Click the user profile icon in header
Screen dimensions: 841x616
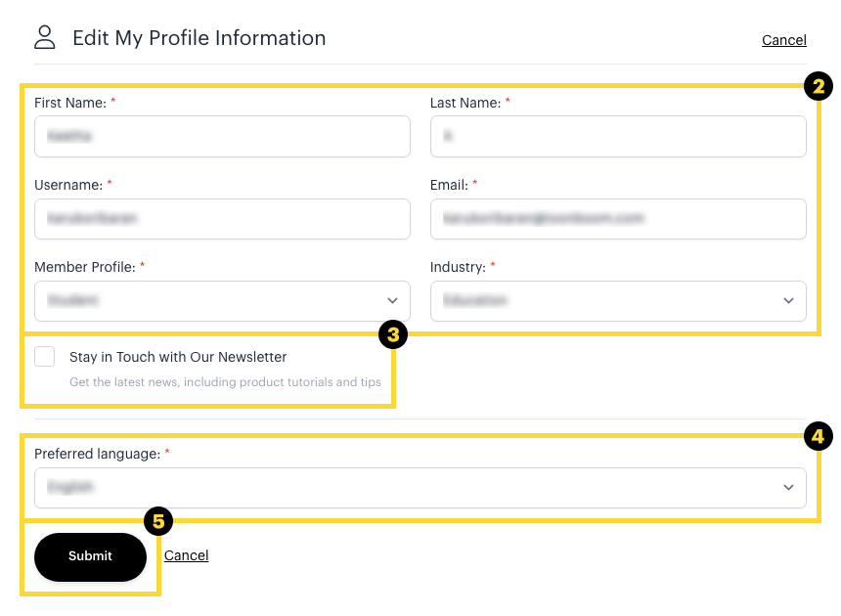pyautogui.click(x=45, y=38)
